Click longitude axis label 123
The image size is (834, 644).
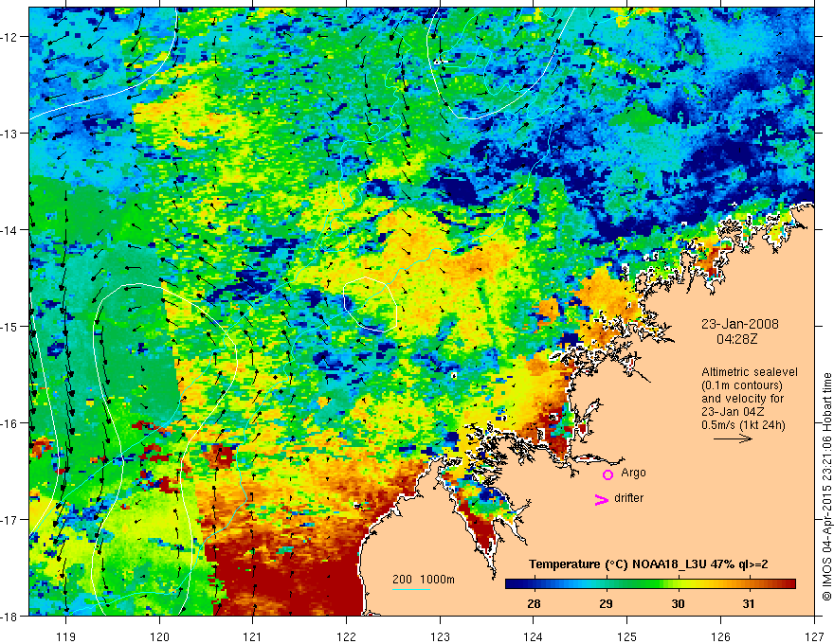pyautogui.click(x=440, y=636)
